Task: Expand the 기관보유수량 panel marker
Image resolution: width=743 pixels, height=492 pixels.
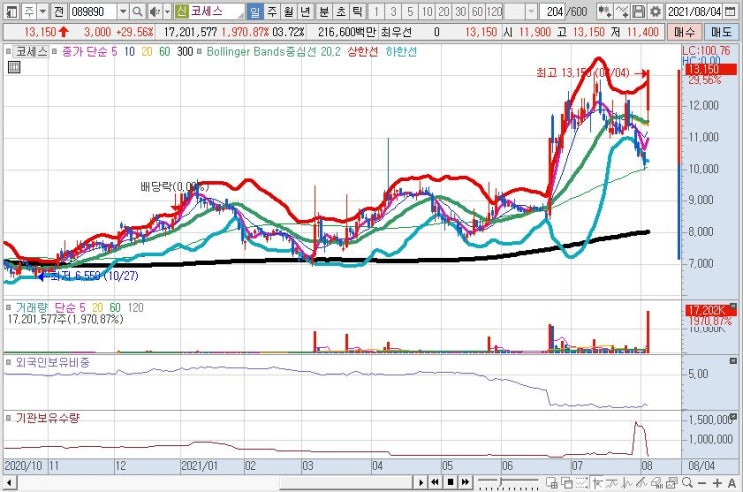Action: tap(9, 418)
